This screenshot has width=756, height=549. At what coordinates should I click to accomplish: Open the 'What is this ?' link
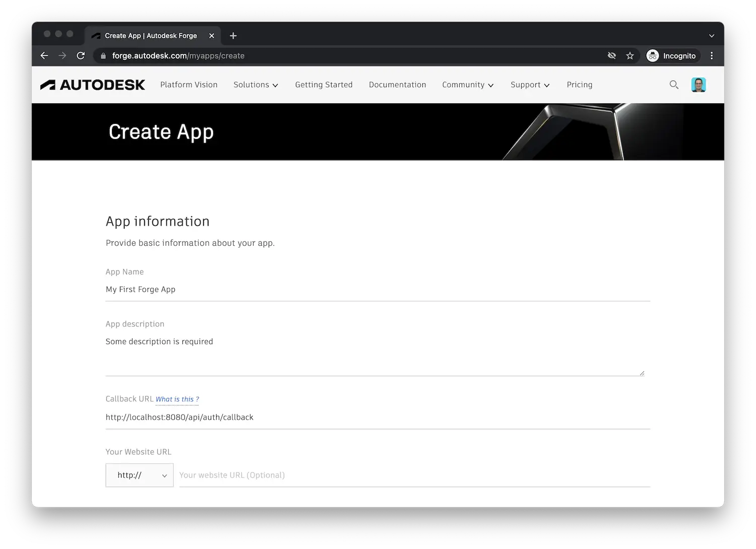click(177, 399)
